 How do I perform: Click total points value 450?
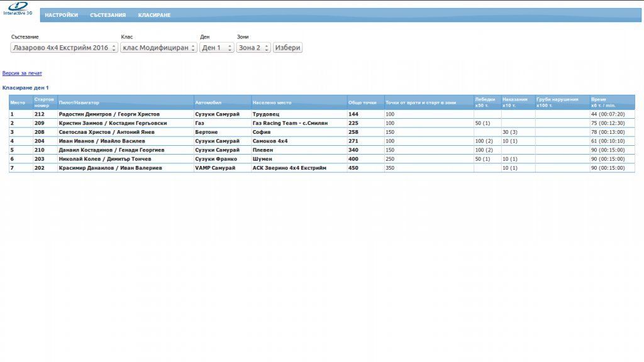(x=353, y=168)
